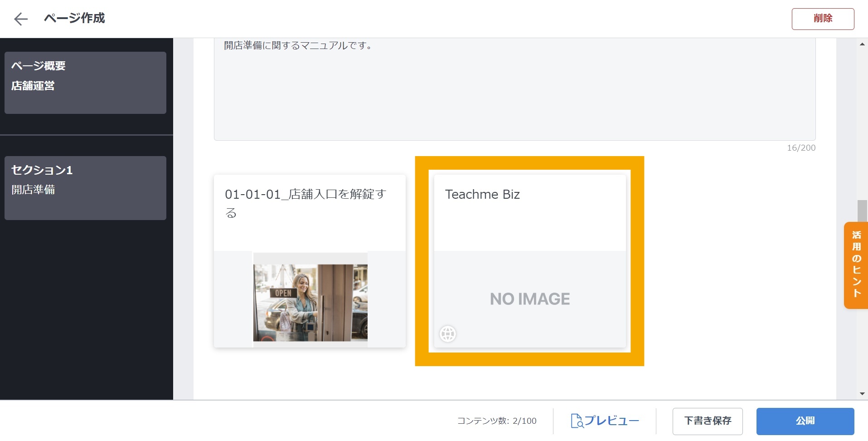This screenshot has height=441, width=868.
Task: Select ページ概要 店舗運営 in sidebar
Action: 85,83
